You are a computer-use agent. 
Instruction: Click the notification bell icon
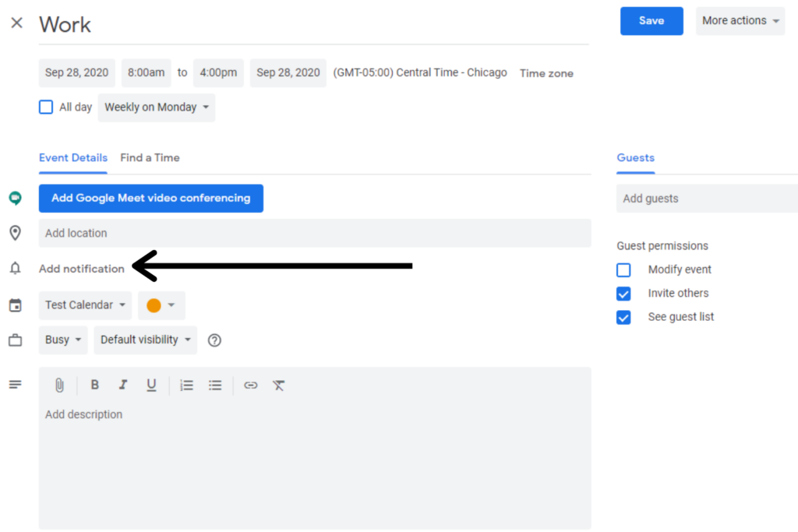tap(16, 268)
